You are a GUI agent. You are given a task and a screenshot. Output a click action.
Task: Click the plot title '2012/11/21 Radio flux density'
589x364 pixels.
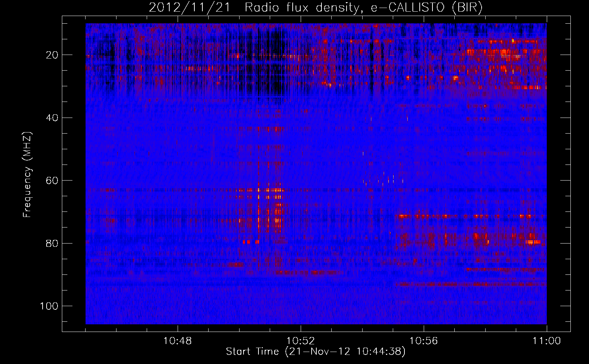[x=316, y=8]
